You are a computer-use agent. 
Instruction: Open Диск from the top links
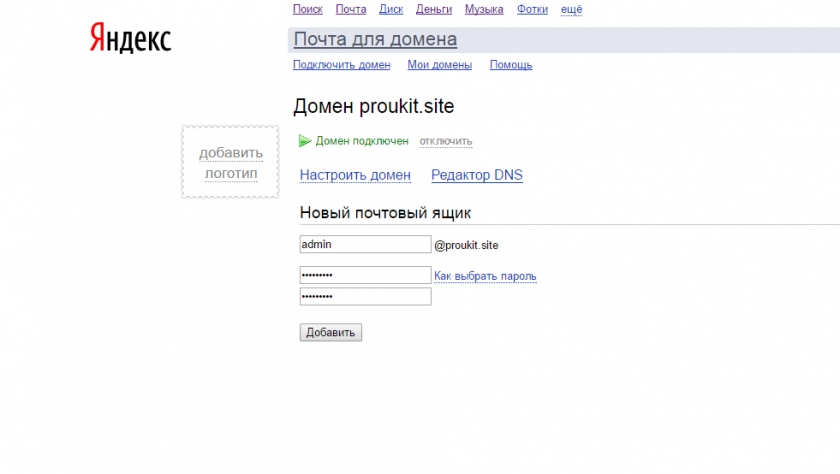tap(391, 9)
